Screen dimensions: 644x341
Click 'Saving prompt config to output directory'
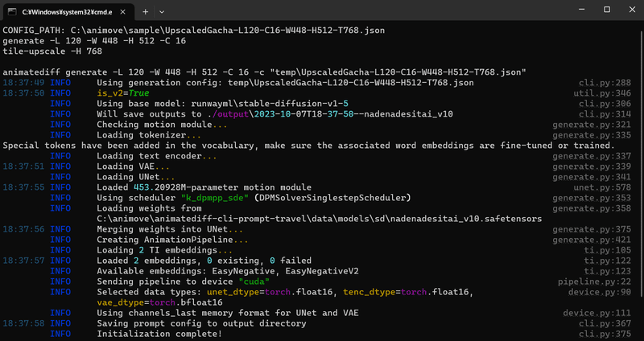tap(201, 323)
